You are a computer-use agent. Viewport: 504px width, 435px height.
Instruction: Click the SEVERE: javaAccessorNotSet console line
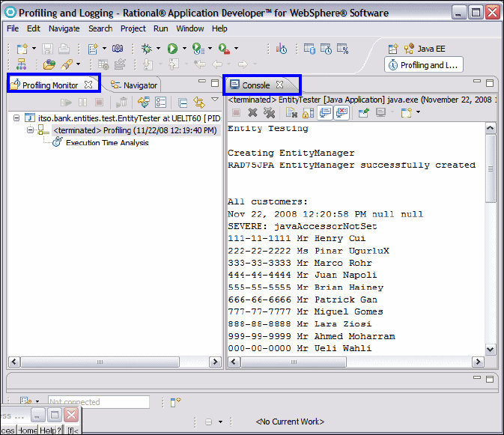[302, 227]
